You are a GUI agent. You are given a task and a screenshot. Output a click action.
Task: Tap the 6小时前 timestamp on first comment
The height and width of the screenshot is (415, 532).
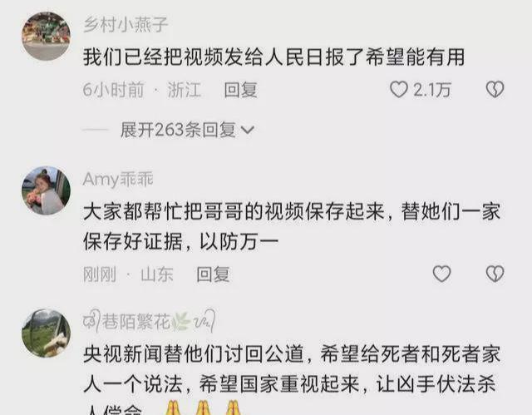click(x=114, y=90)
